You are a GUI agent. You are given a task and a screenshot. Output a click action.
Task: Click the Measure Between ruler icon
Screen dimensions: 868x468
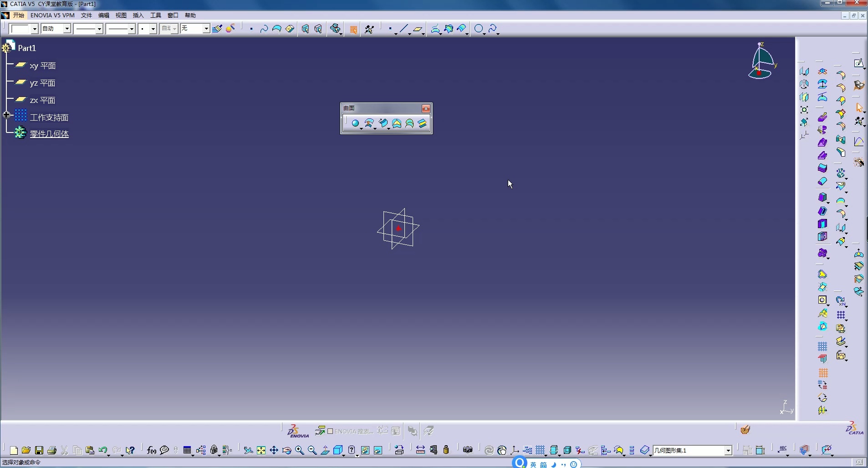(420, 450)
